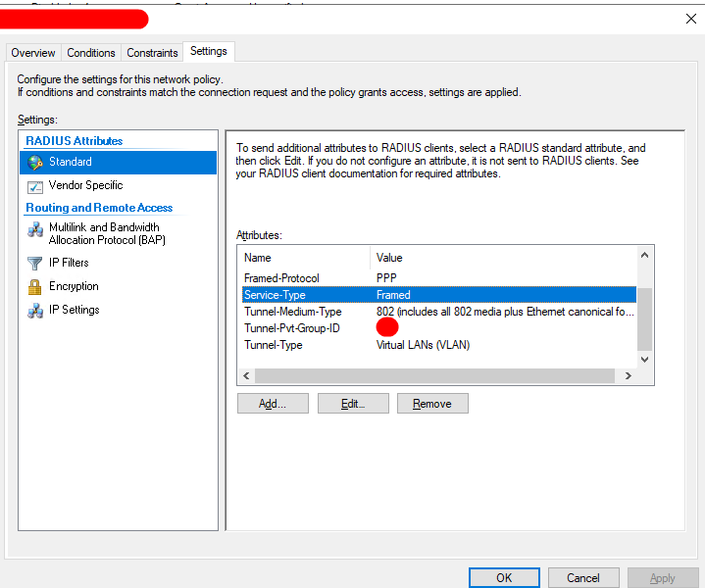Click the 802 media value cell
The image size is (705, 588).
(x=505, y=312)
